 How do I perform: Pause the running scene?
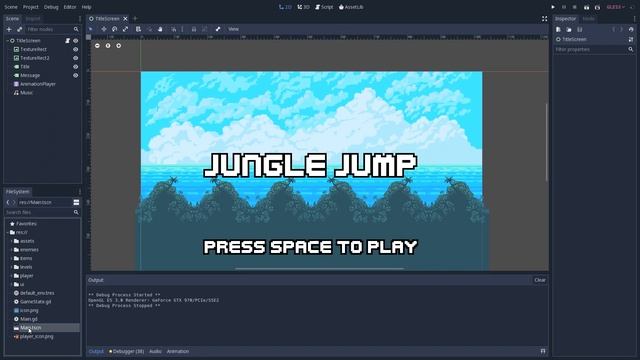point(564,7)
